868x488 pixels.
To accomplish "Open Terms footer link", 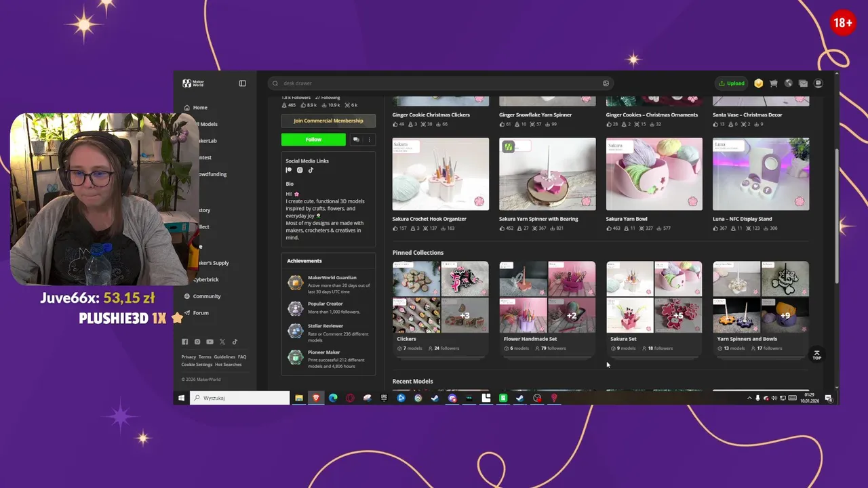I will point(205,357).
